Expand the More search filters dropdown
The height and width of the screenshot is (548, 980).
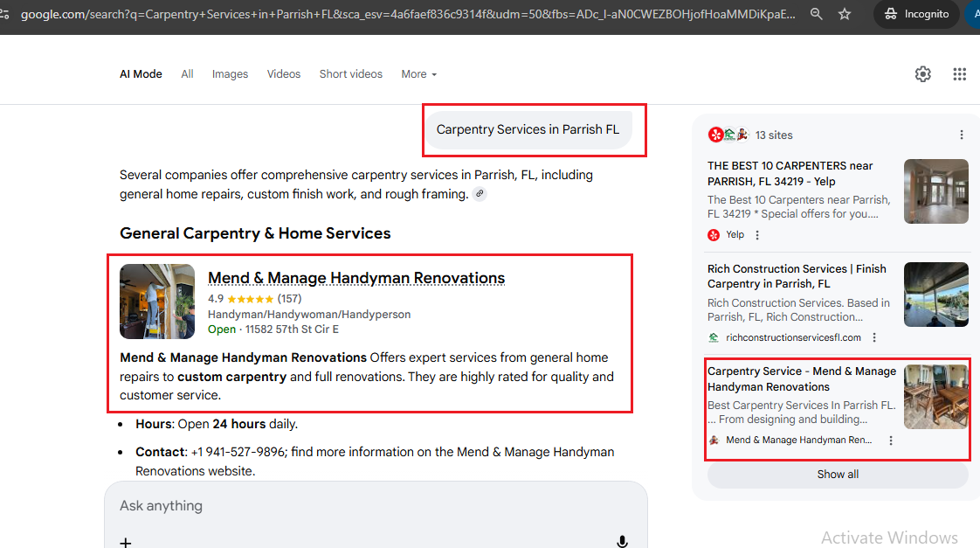(418, 74)
